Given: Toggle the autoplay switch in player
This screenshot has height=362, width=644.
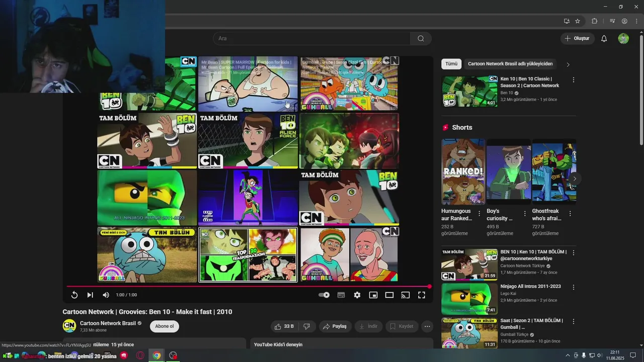Looking at the screenshot, I should [x=325, y=295].
